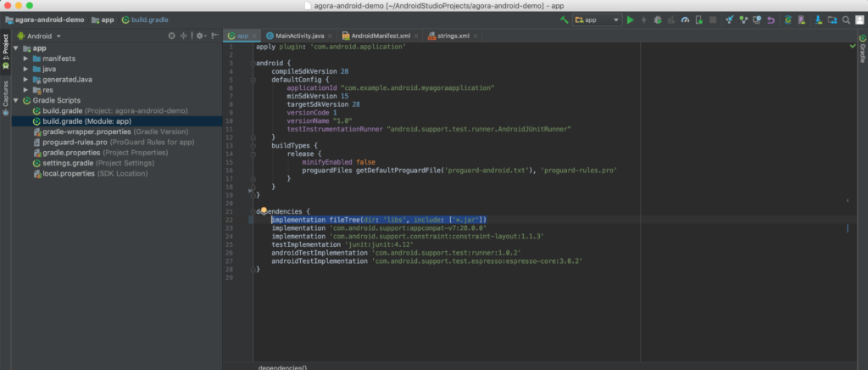
Task: Click the gray Stop square icon
Action: point(713,20)
